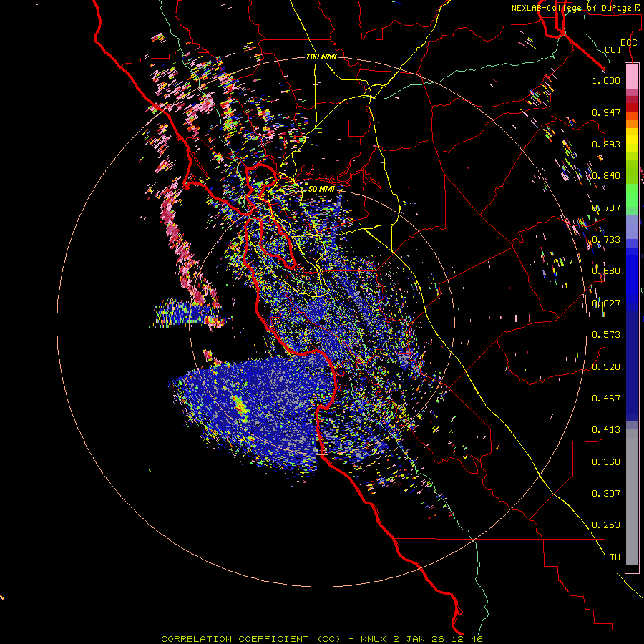Click the 0.360 scale value
644x644 pixels.
click(606, 462)
